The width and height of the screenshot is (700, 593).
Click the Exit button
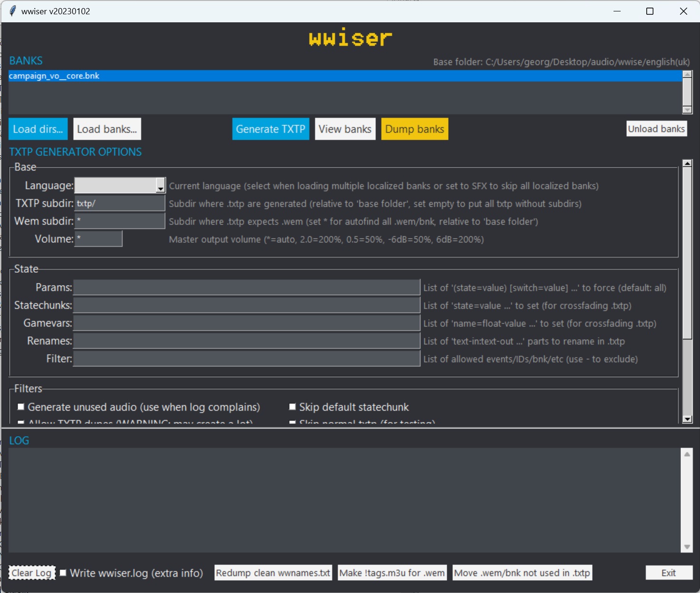[x=669, y=573]
